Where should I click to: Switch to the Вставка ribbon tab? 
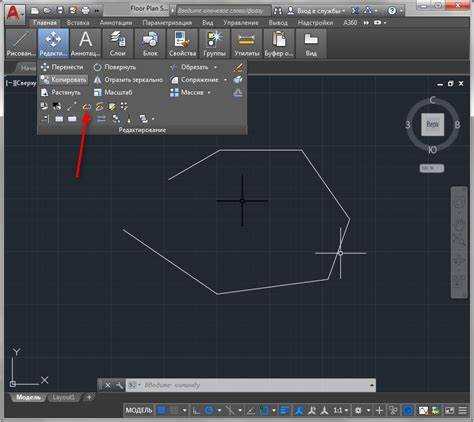pyautogui.click(x=78, y=23)
